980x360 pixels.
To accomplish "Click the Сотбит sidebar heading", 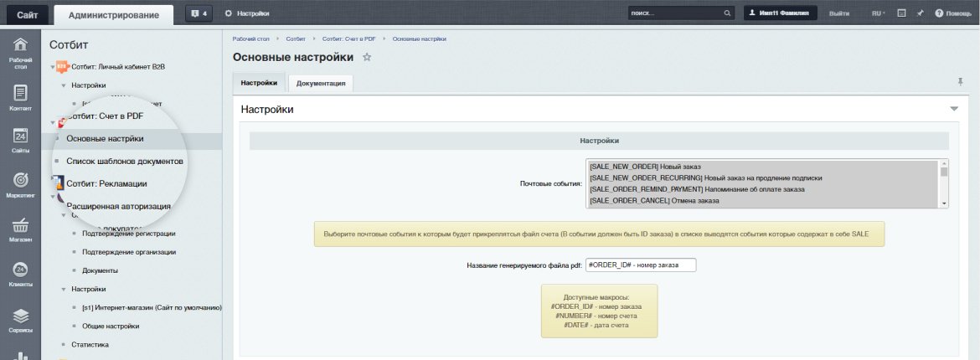I will [69, 45].
